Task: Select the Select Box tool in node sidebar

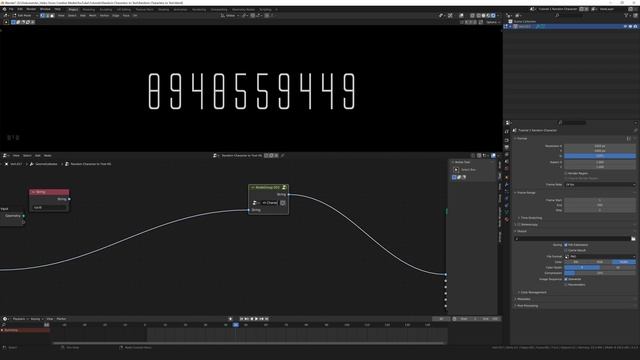Action: (x=456, y=169)
